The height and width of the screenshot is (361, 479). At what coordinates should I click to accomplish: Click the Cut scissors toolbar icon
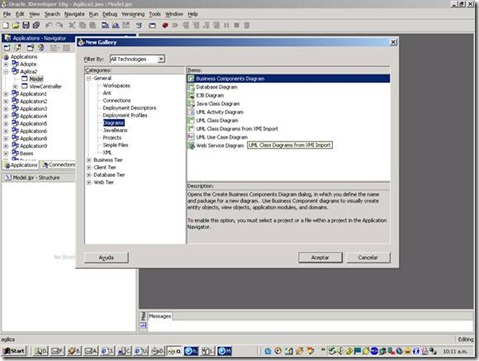[x=72, y=25]
